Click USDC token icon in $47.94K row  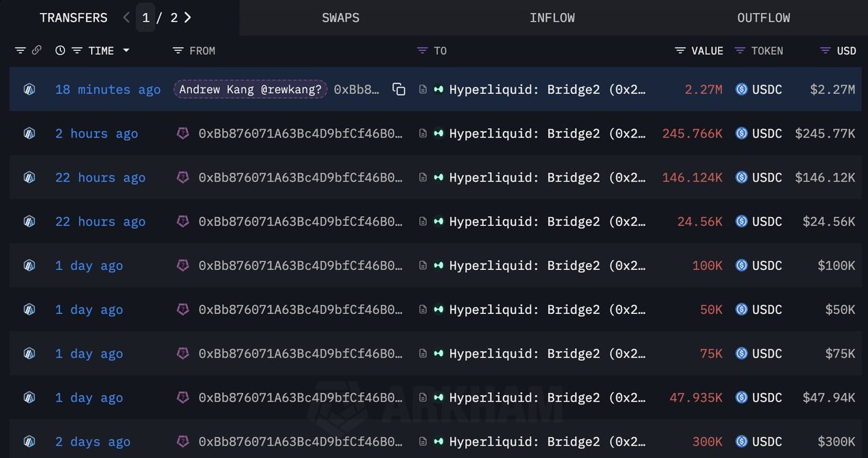[741, 398]
